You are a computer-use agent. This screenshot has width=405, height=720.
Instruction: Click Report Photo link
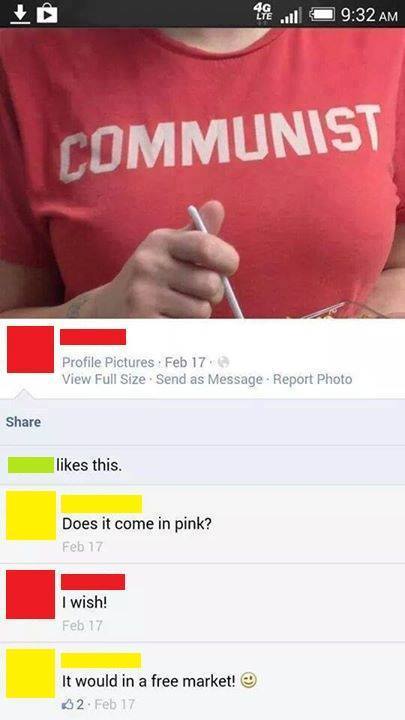pyautogui.click(x=313, y=379)
